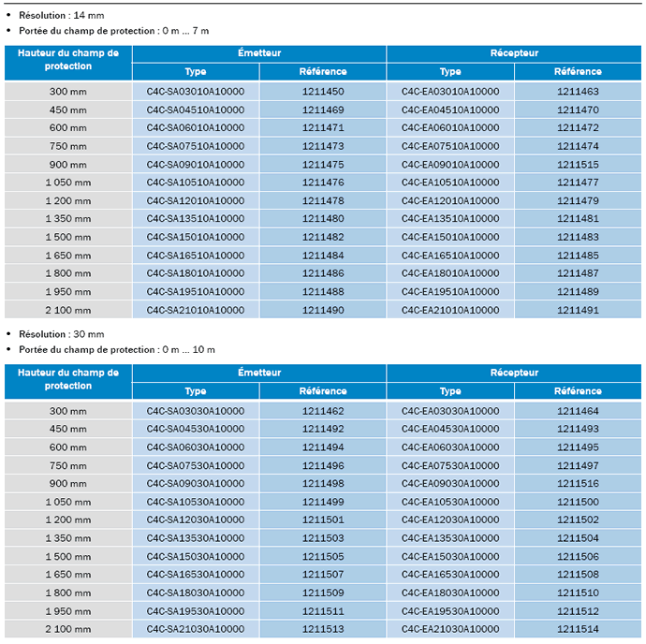Select reference 1211490
The image size is (646, 644).
point(323,310)
